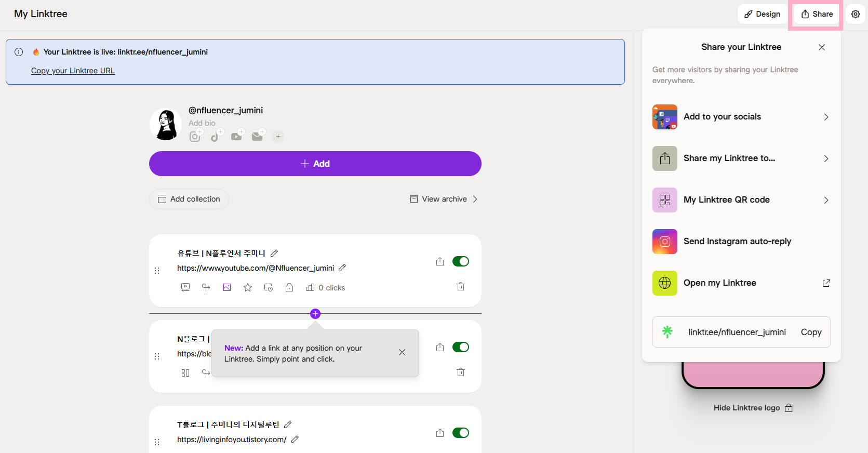Dismiss the New tooltip popup

coord(402,352)
